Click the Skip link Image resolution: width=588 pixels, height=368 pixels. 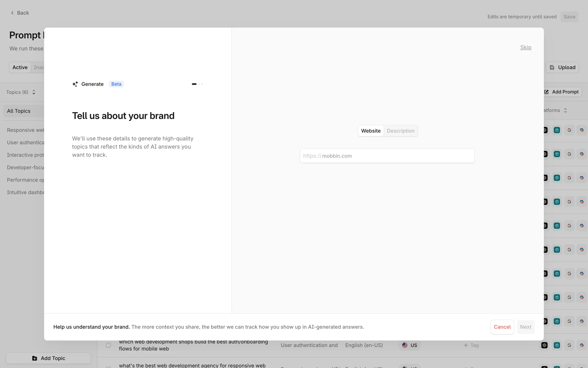coord(526,48)
